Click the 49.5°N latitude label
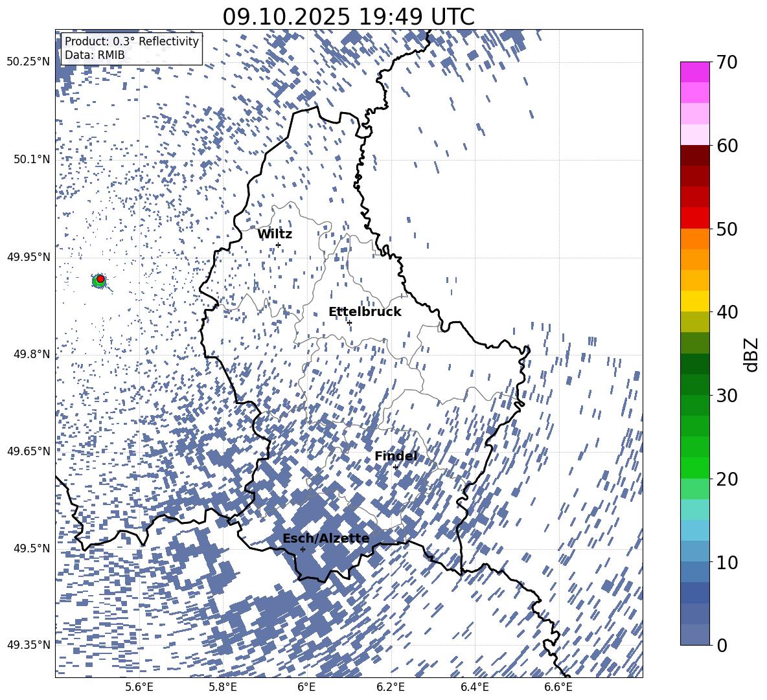Viewport: 767px width, 700px height. coord(31,548)
